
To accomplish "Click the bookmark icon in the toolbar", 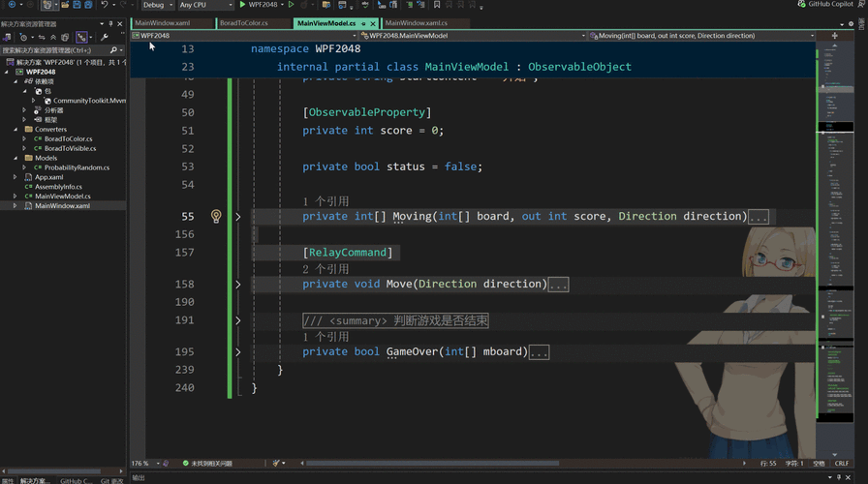I will (437, 5).
